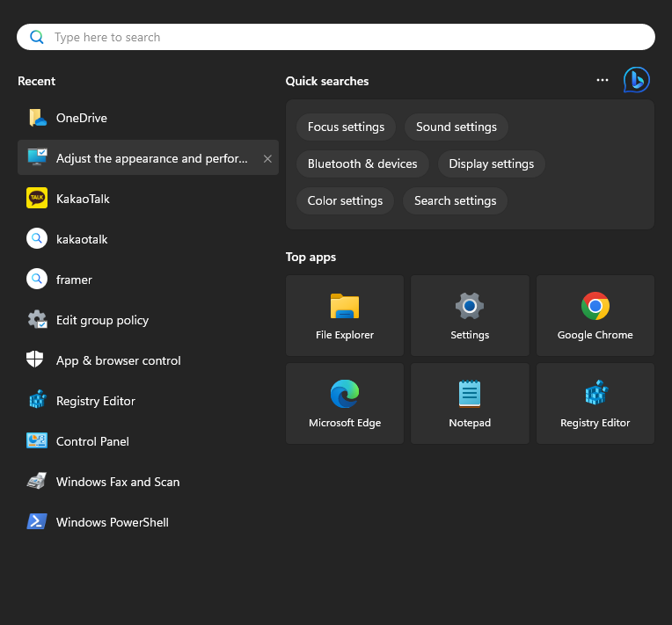The image size is (672, 625).
Task: Select Bluetooth & devices quick search
Action: [x=362, y=164]
